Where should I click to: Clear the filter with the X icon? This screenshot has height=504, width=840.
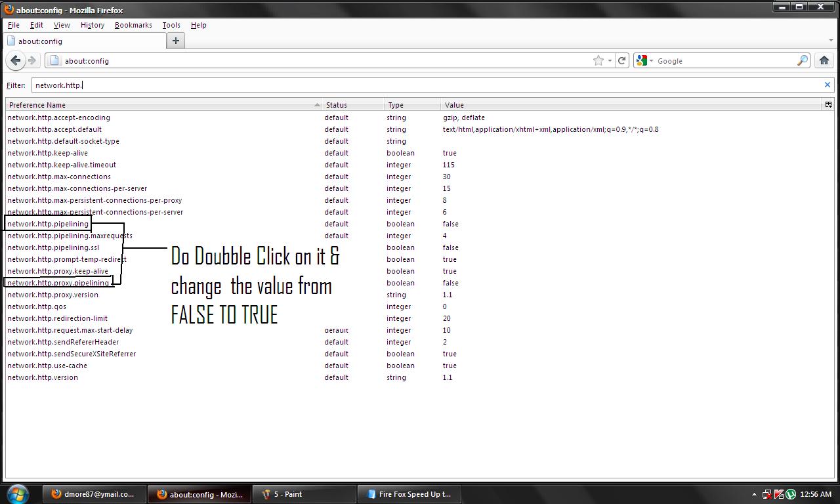[827, 85]
